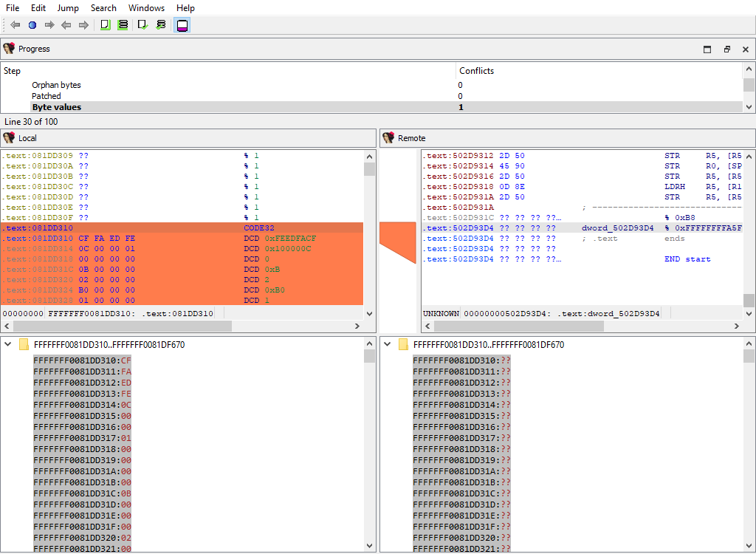Screen dimensions: 756x554
Task: Open the Search menu
Action: (103, 8)
